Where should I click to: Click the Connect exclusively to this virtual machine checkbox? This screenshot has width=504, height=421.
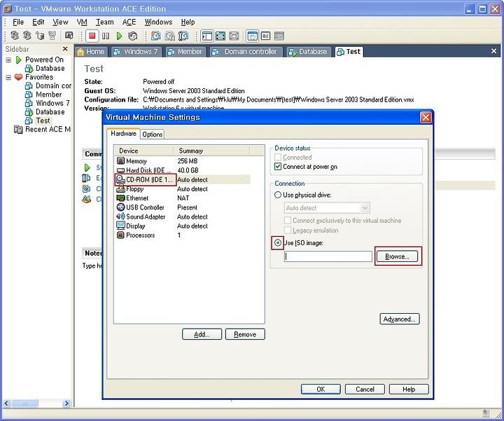tap(288, 221)
